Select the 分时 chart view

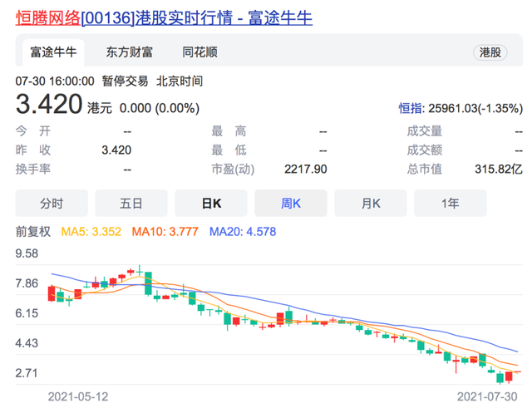[52, 203]
